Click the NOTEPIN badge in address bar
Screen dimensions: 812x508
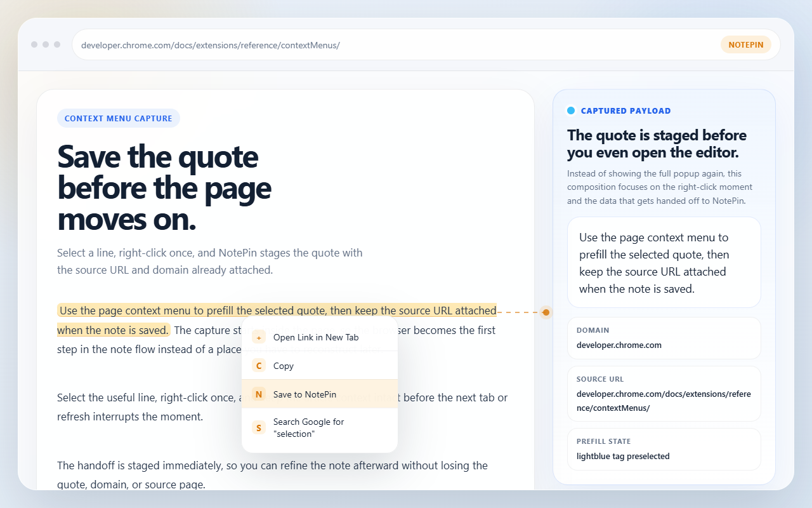tap(746, 45)
